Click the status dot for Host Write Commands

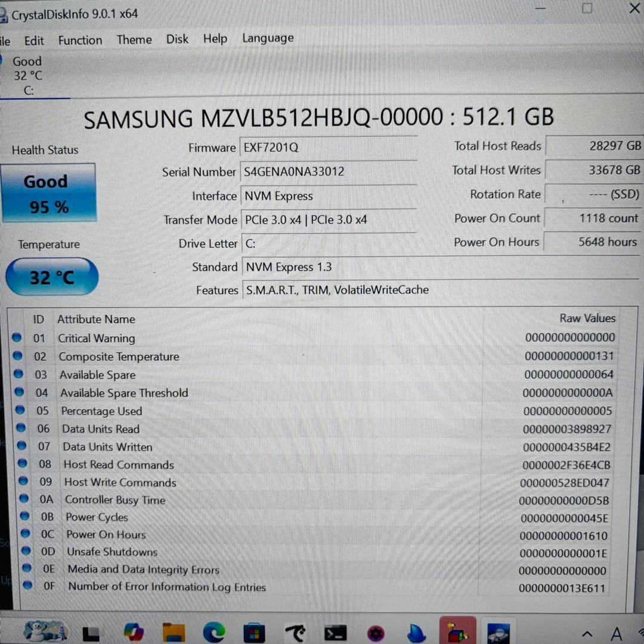pos(21,482)
